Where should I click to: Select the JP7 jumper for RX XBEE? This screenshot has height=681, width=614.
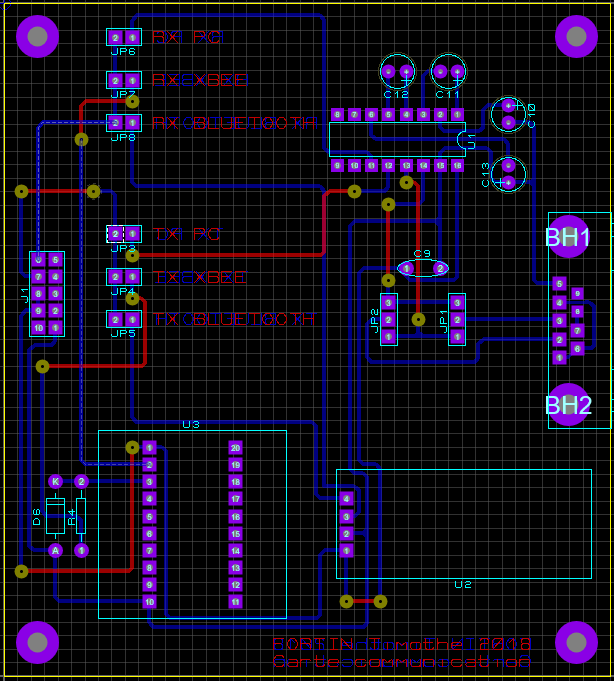(124, 80)
